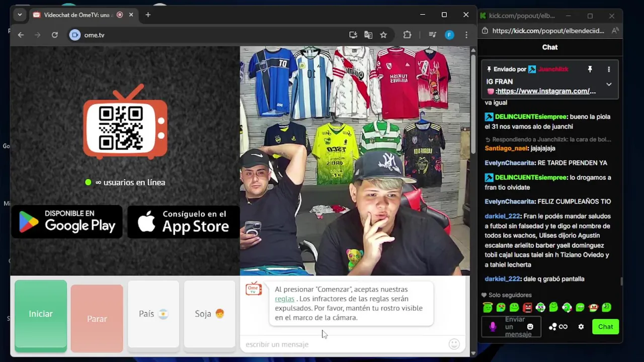Viewport: 644px width, 362px height.
Task: Click the App Store download badge
Action: click(184, 222)
